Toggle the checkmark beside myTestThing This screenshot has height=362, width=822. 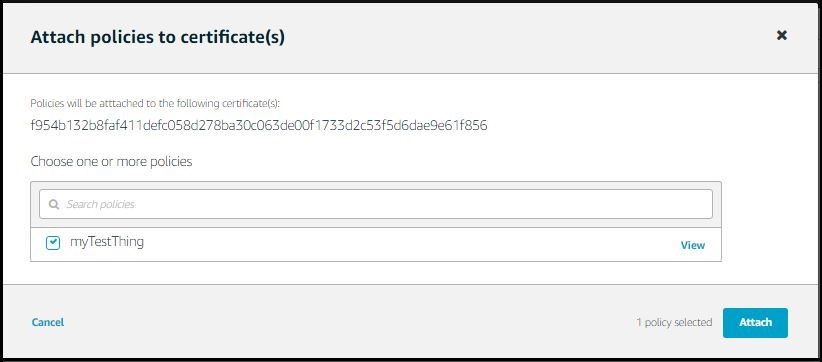point(53,243)
